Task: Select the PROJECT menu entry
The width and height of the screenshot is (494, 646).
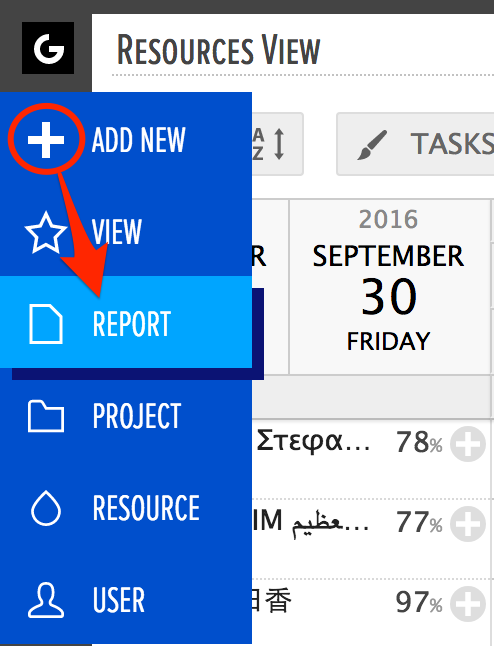Action: click(126, 416)
